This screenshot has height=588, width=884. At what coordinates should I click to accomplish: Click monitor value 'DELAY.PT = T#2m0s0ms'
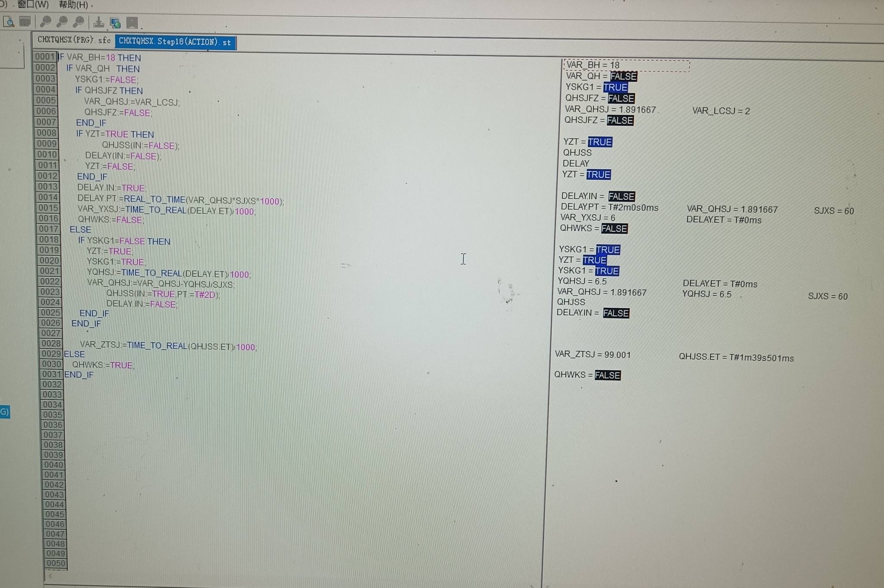tap(609, 207)
